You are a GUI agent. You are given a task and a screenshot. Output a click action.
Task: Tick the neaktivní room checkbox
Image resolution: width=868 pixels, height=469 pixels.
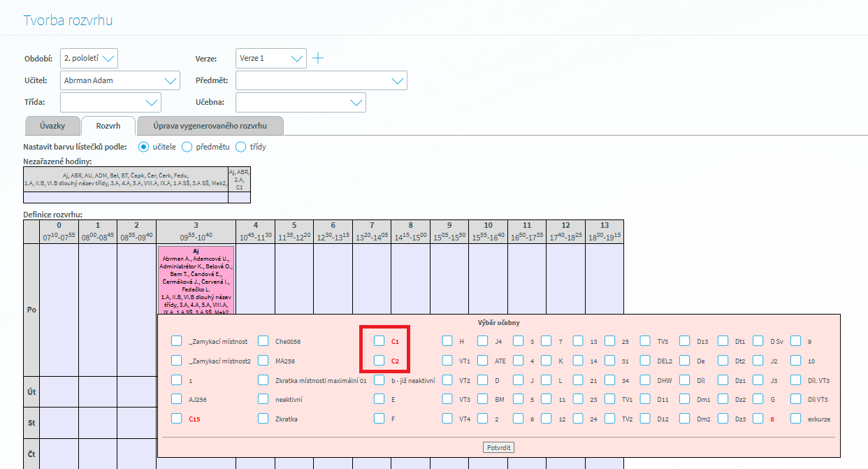click(263, 399)
